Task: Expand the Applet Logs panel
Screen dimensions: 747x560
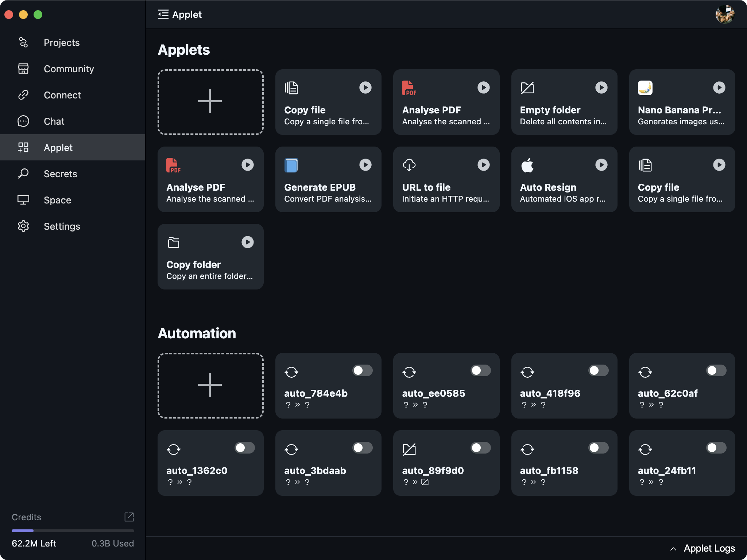Action: [702, 548]
